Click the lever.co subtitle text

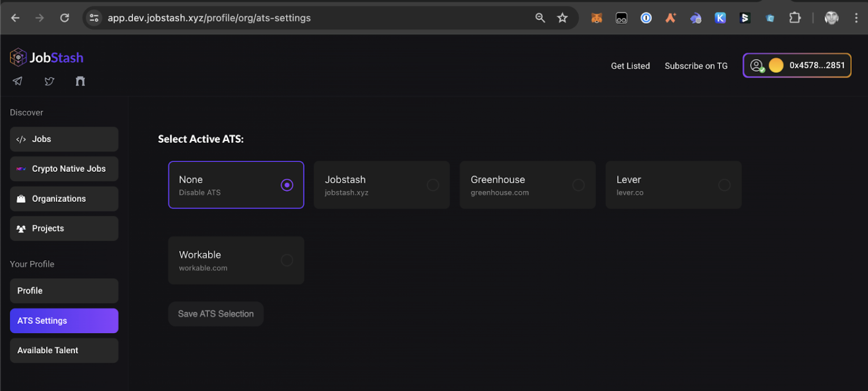[x=630, y=193]
